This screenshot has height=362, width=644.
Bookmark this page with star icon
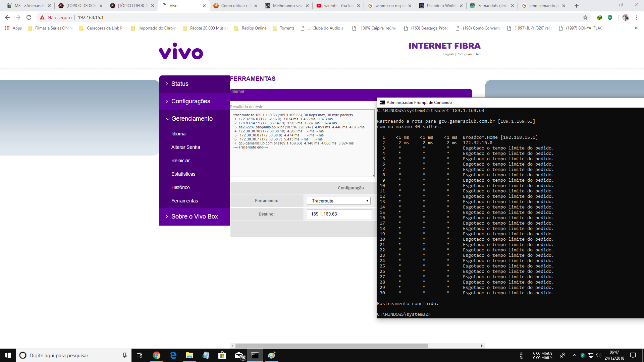(585, 17)
